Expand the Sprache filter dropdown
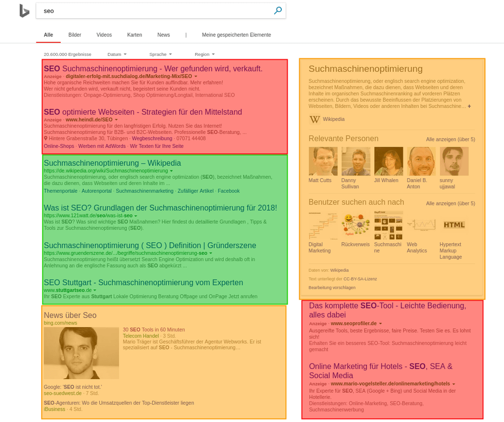Image resolution: width=504 pixels, height=422 pixels. 160,54
